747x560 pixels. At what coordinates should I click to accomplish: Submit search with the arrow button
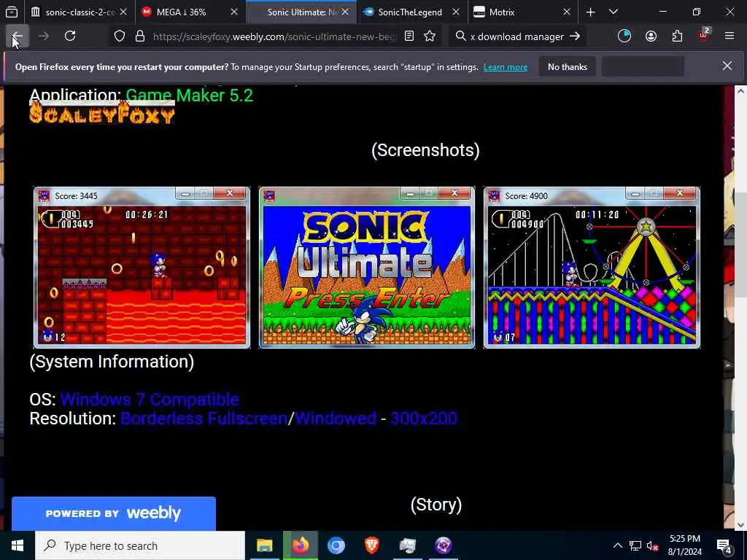click(575, 36)
